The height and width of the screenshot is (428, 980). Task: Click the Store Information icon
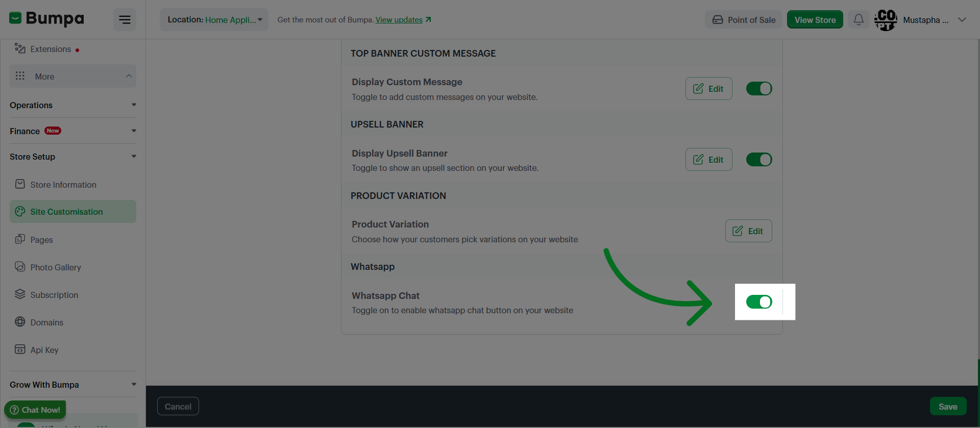tap(20, 184)
